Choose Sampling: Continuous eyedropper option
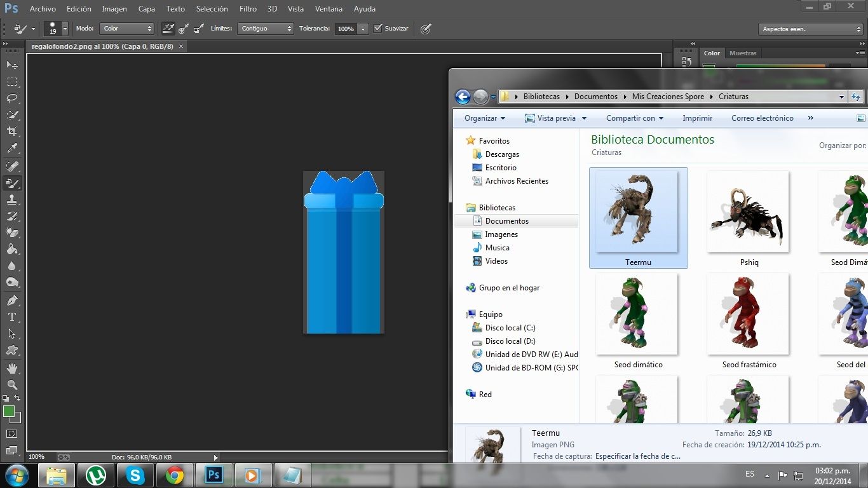 click(x=168, y=29)
